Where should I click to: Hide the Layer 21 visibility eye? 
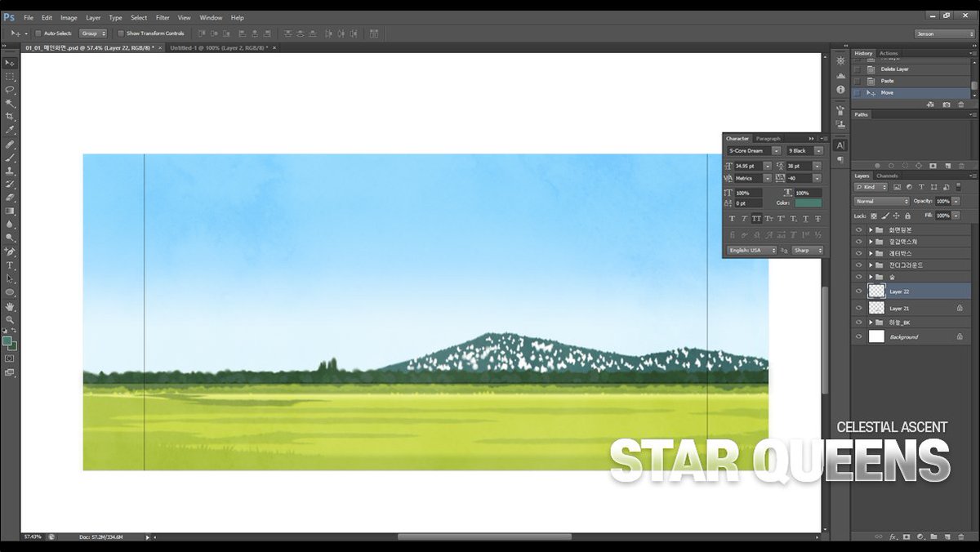tap(858, 308)
